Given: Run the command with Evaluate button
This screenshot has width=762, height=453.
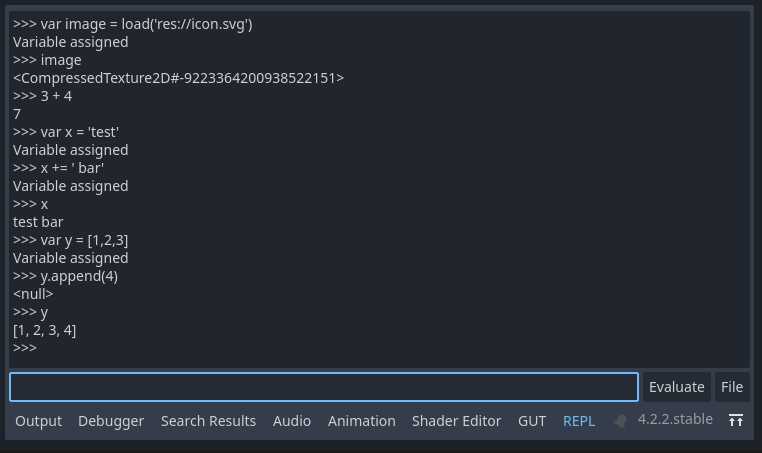Looking at the screenshot, I should tap(676, 387).
